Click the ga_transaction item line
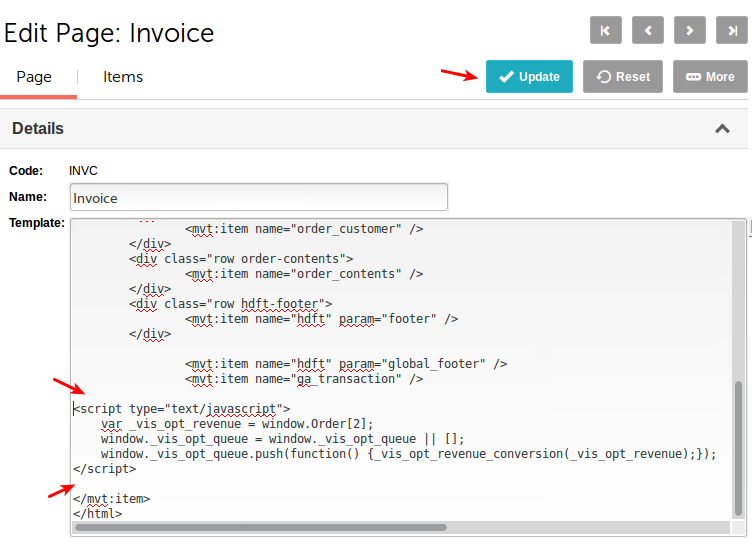 [304, 379]
